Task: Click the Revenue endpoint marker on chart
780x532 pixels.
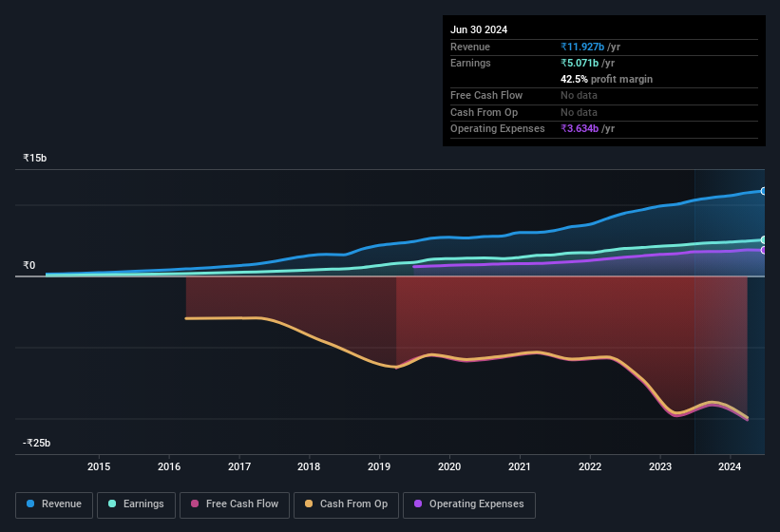Action: (x=763, y=191)
